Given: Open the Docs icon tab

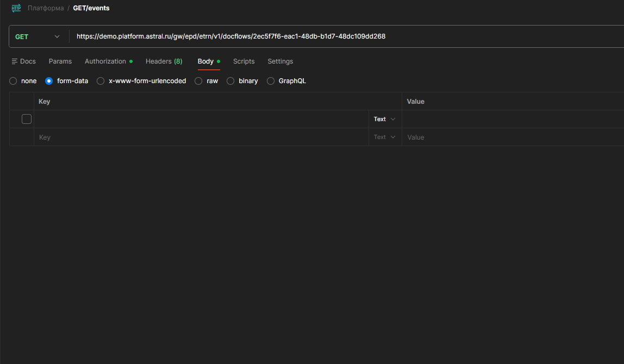Looking at the screenshot, I should [24, 61].
